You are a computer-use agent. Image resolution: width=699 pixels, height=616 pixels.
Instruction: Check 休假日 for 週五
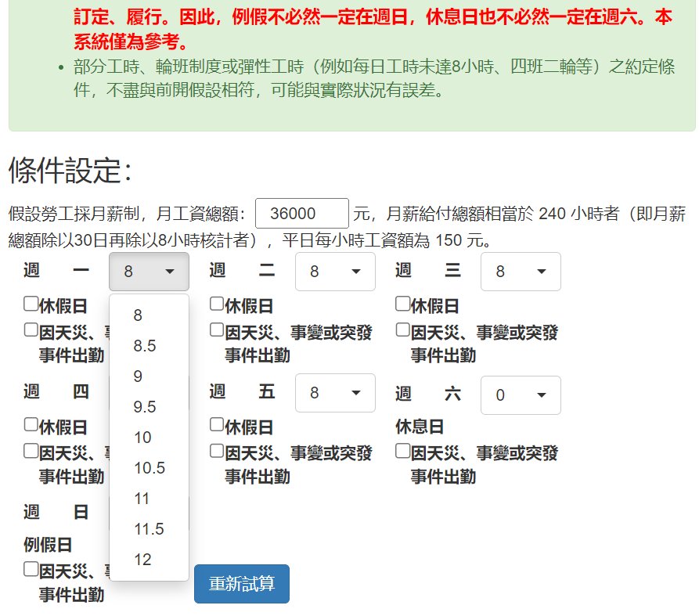click(x=217, y=424)
